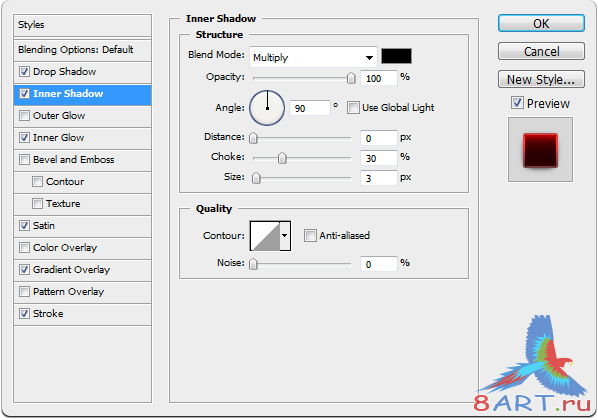Click the Size value input field

point(379,178)
